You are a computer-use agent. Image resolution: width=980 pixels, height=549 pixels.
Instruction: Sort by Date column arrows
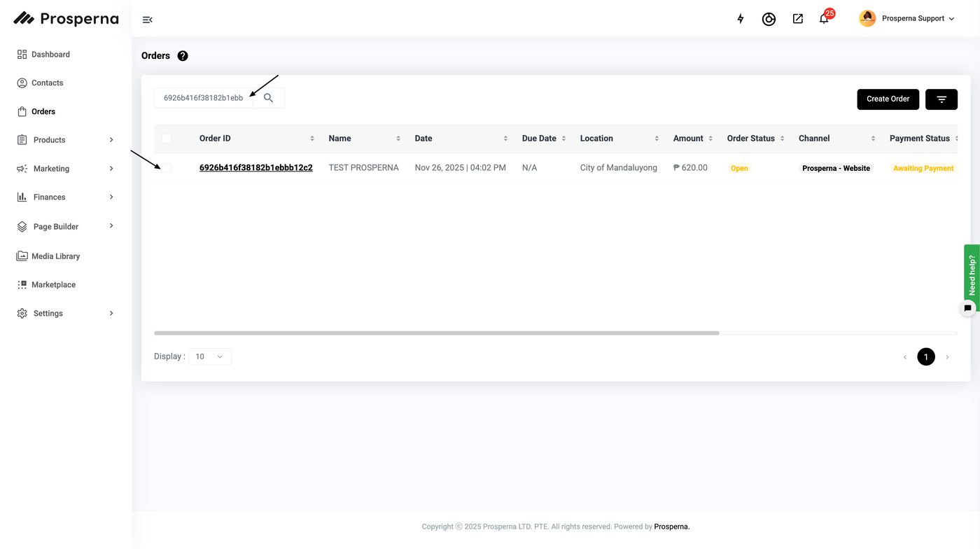click(505, 139)
